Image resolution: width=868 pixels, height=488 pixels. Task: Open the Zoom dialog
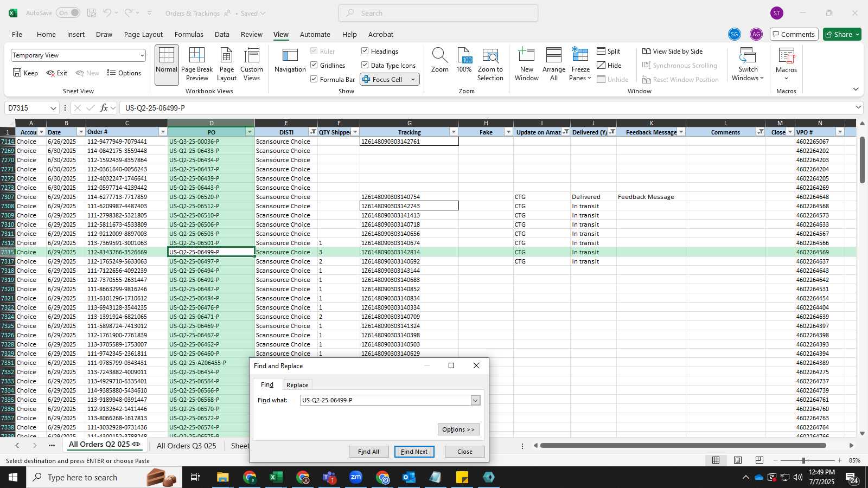(439, 61)
